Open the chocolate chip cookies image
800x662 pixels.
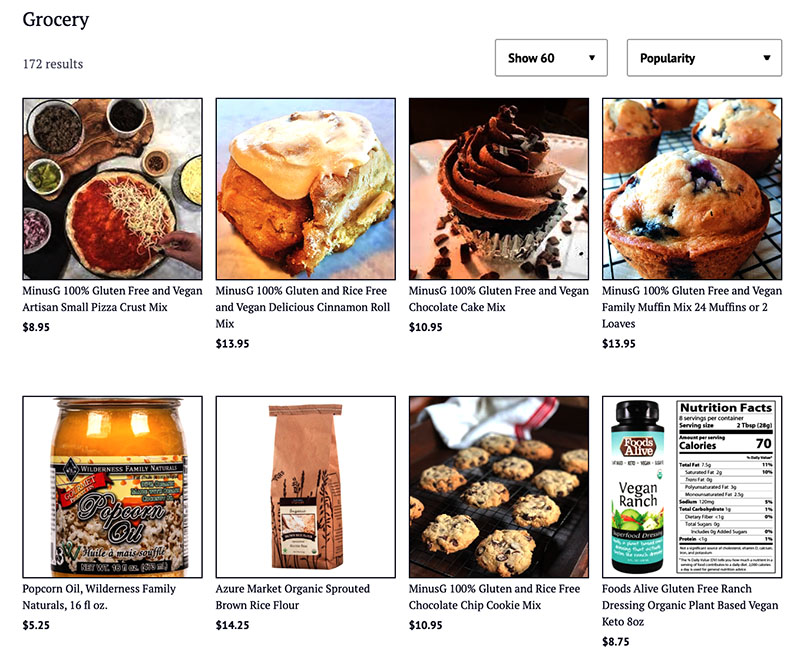pos(499,487)
